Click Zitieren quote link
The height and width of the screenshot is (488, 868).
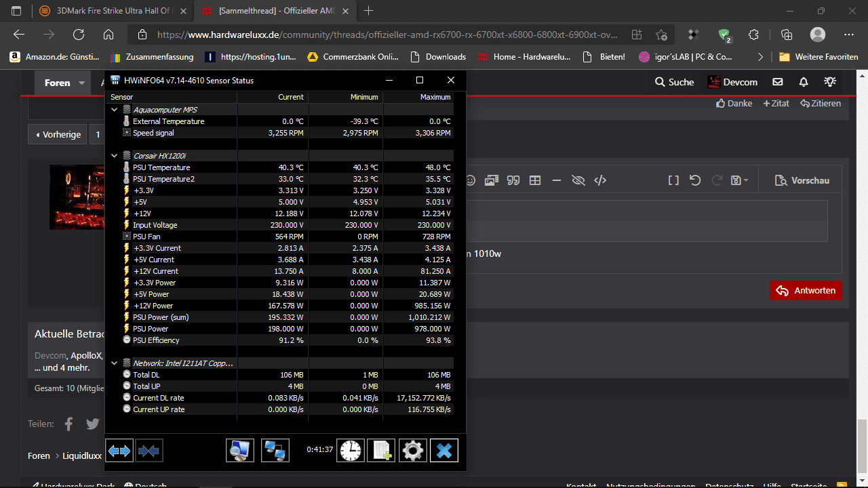click(x=821, y=103)
